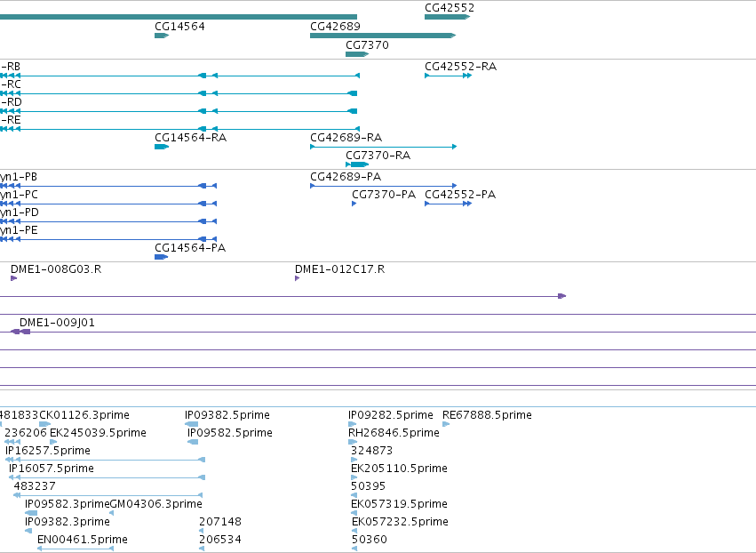Image resolution: width=756 pixels, height=553 pixels.
Task: Select the yn1-PD protein label
Action: click(x=20, y=212)
